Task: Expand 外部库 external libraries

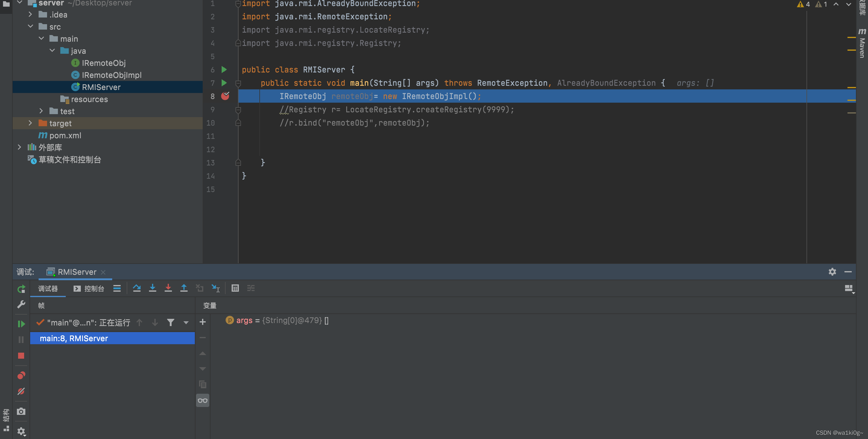Action: 20,147
